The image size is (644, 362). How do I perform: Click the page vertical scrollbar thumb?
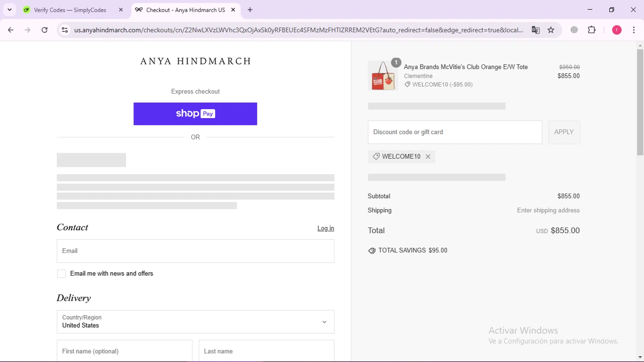click(640, 102)
